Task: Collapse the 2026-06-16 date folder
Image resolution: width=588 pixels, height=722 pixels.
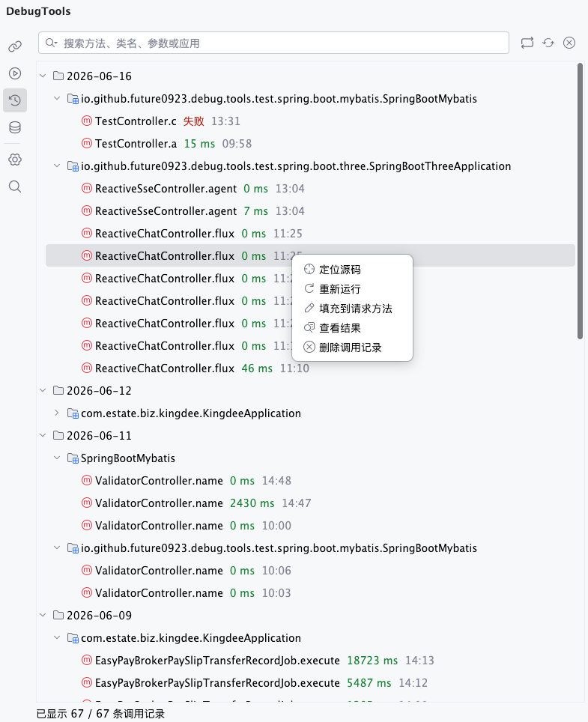Action: pos(43,76)
